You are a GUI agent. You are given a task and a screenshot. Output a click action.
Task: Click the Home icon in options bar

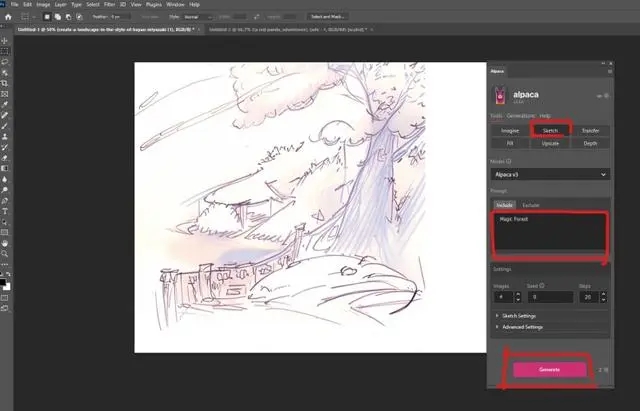(x=8, y=17)
